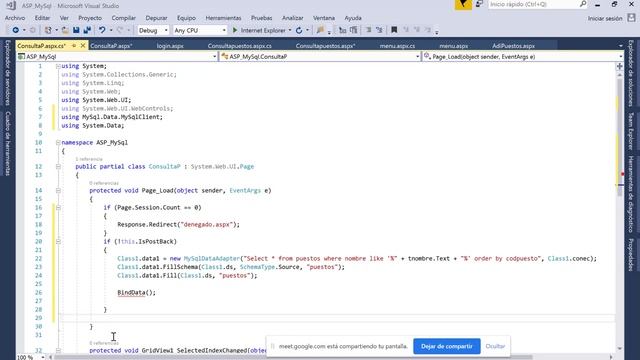
Task: Collapse the if IsPostBack block at line 20
Action: click(58, 241)
